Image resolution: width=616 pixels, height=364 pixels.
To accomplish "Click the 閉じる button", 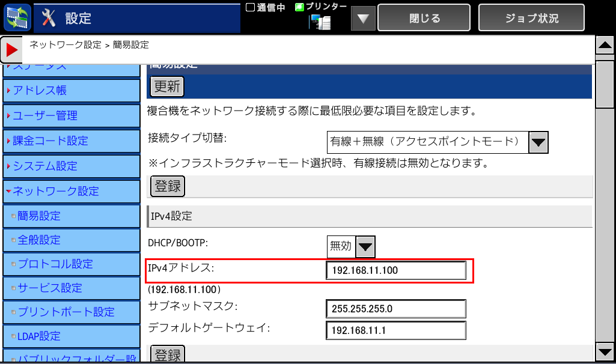I will point(424,17).
